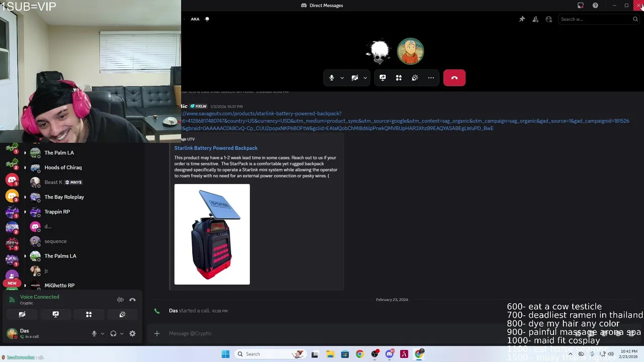Show hidden tray icons chevron
This screenshot has width=644, height=362.
[x=570, y=354]
